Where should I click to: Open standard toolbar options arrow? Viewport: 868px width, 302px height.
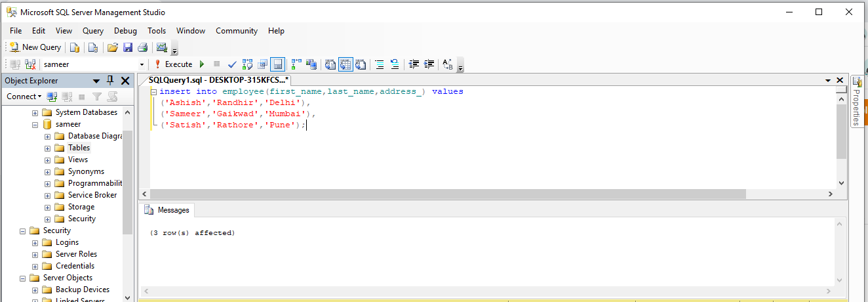174,49
